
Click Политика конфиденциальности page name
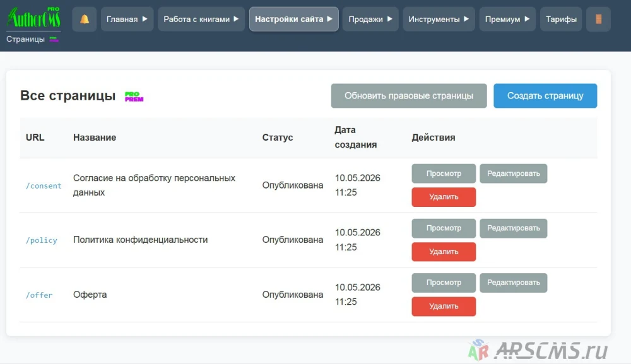141,240
